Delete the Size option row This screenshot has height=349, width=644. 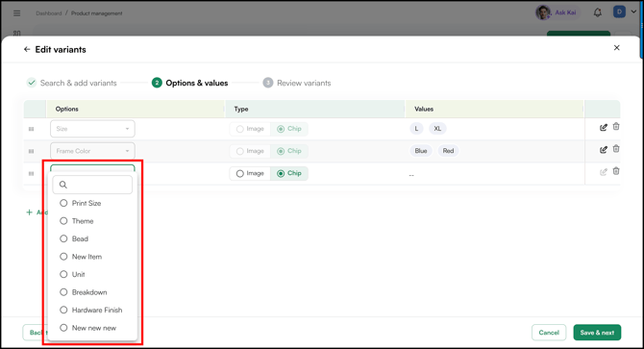(x=616, y=127)
